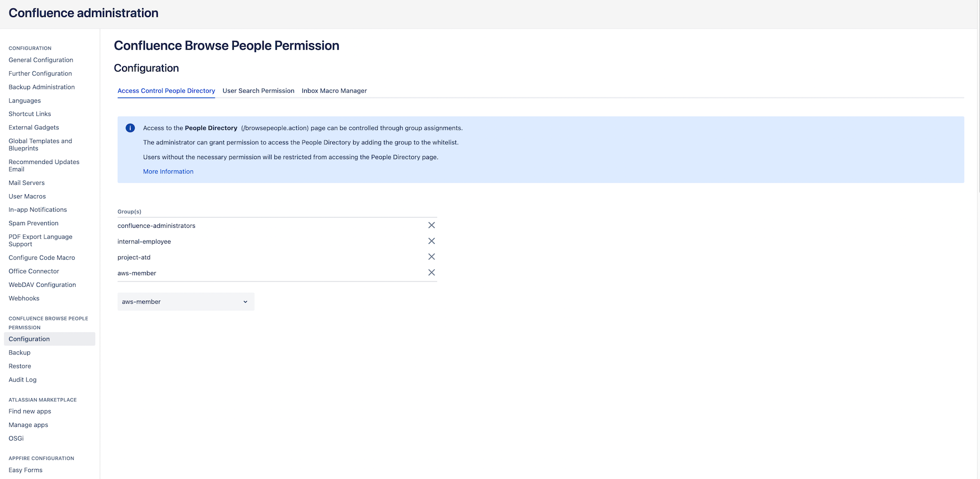This screenshot has height=479, width=980.
Task: Open Global Templates and Blueprints
Action: tap(40, 145)
